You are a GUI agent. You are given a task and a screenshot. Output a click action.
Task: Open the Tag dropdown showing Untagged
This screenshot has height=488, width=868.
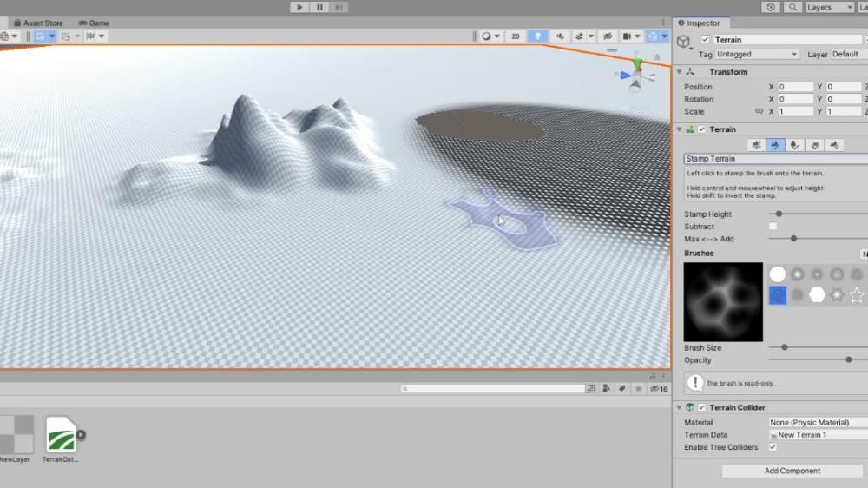pos(758,55)
